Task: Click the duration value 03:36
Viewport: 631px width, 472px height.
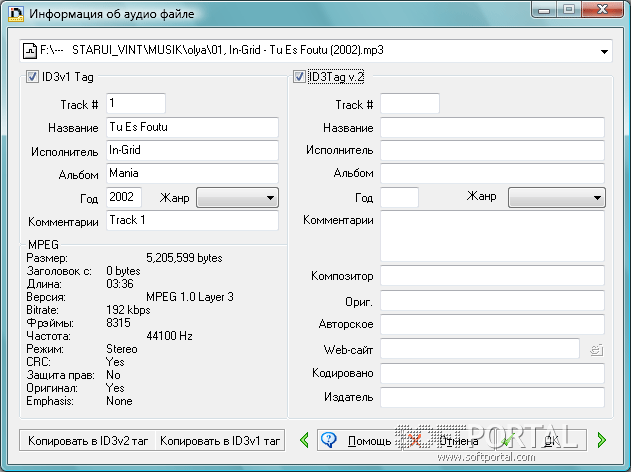Action: [x=120, y=284]
